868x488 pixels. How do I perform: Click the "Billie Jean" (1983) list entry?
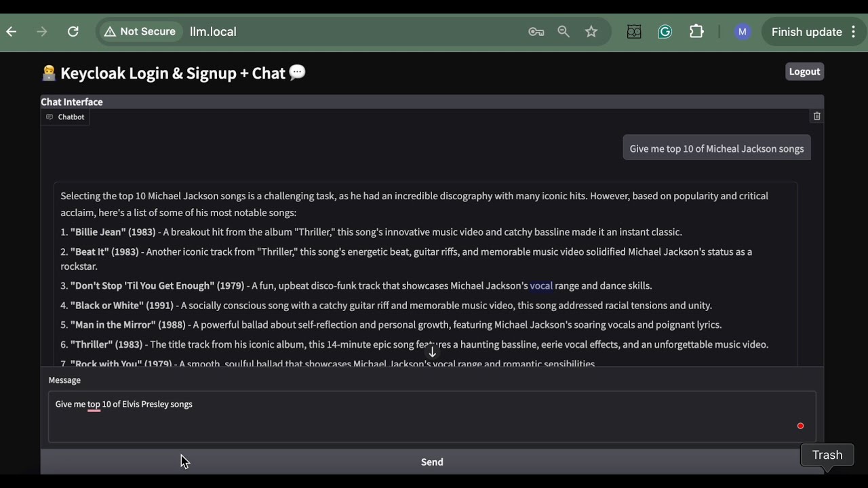click(371, 232)
